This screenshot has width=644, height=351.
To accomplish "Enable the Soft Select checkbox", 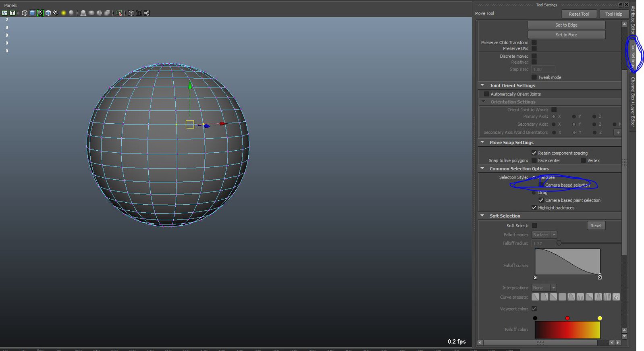I will coord(534,226).
